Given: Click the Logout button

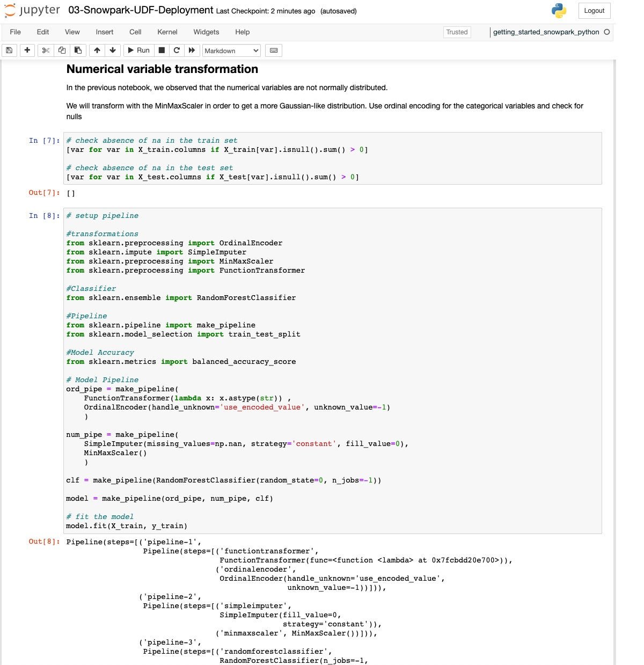Looking at the screenshot, I should (594, 11).
